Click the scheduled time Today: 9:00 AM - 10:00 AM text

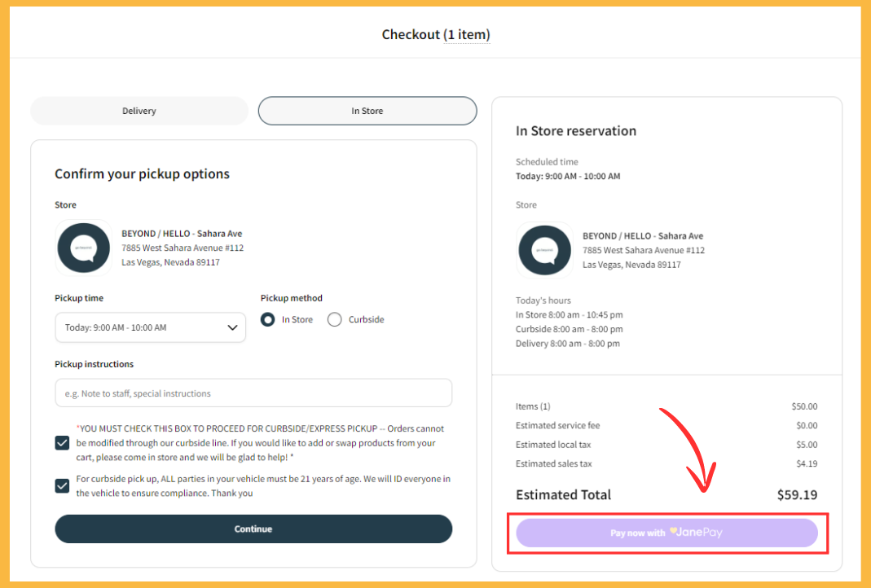click(x=568, y=176)
